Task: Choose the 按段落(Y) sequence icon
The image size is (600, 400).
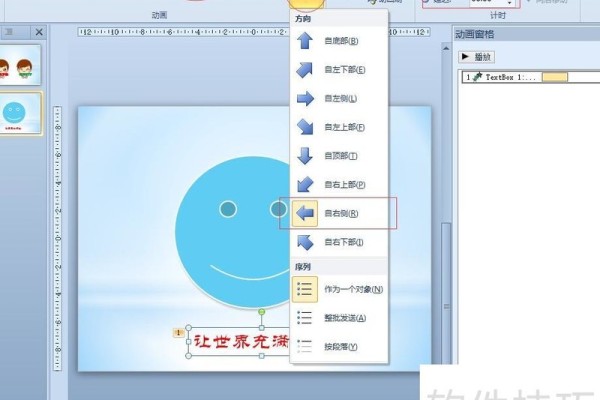Action: click(x=305, y=346)
